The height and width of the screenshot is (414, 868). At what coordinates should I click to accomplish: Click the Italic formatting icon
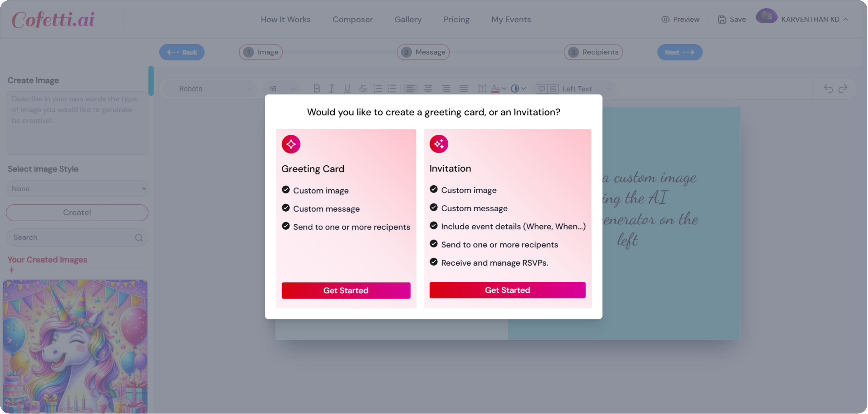tap(331, 88)
